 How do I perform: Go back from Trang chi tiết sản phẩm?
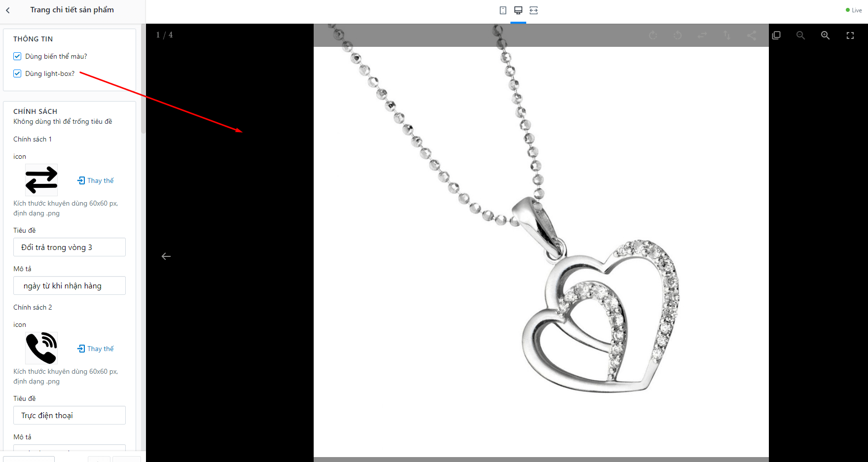point(8,10)
